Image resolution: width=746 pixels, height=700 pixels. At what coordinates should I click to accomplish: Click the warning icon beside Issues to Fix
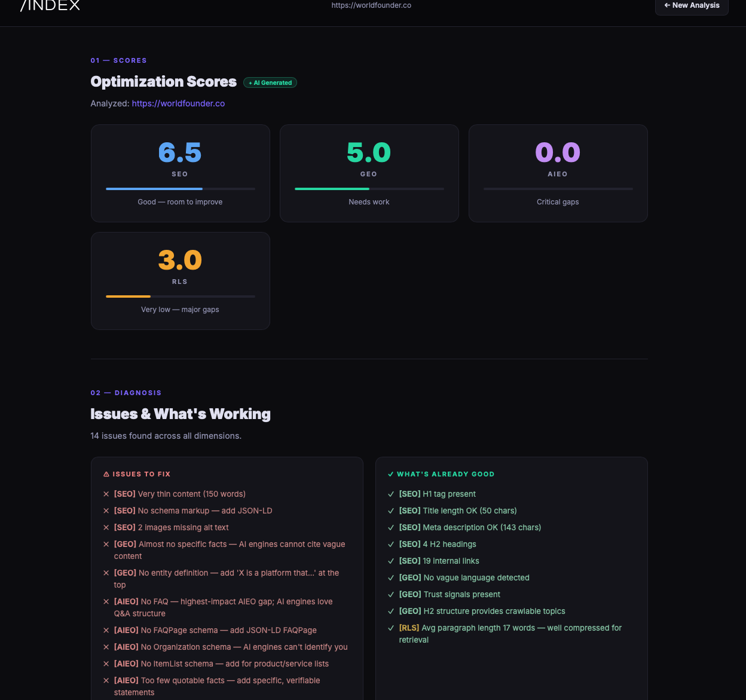[x=106, y=474]
